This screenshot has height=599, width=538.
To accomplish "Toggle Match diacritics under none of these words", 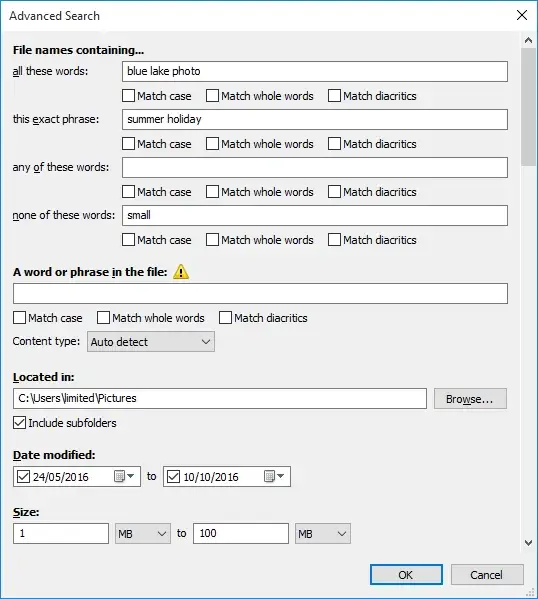I will [334, 240].
